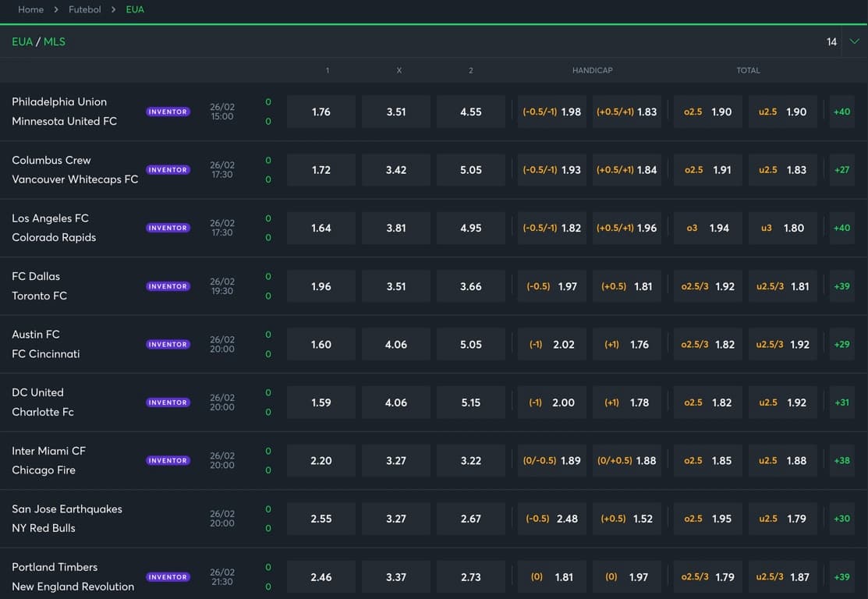The image size is (868, 599).
Task: Bet on Philadelphia Union win at 1.76
Action: click(321, 112)
